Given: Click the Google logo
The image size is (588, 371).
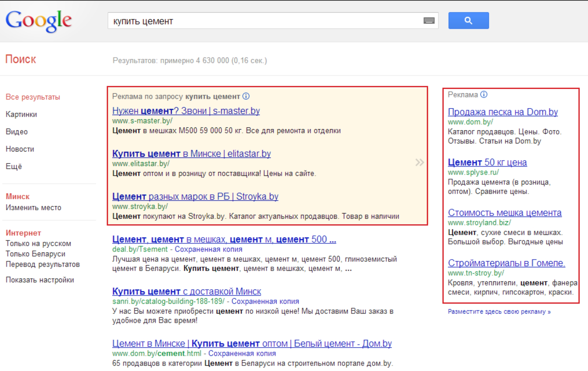Looking at the screenshot, I should pos(39,21).
